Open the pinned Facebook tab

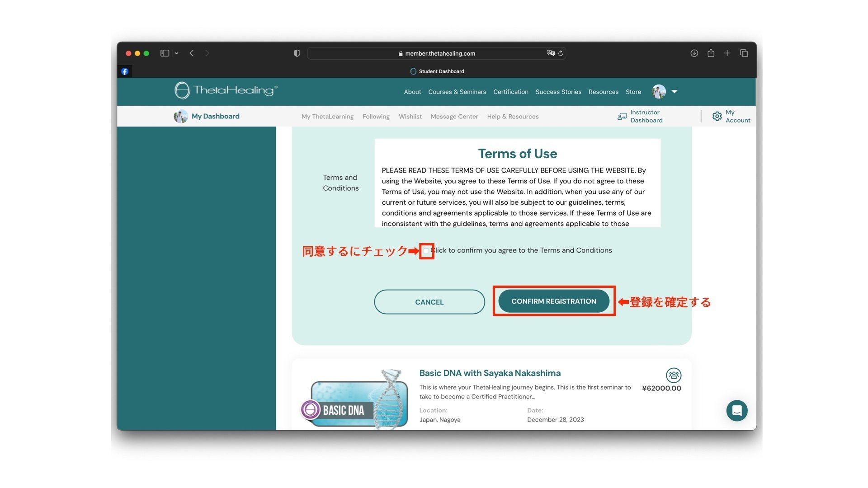pos(125,71)
